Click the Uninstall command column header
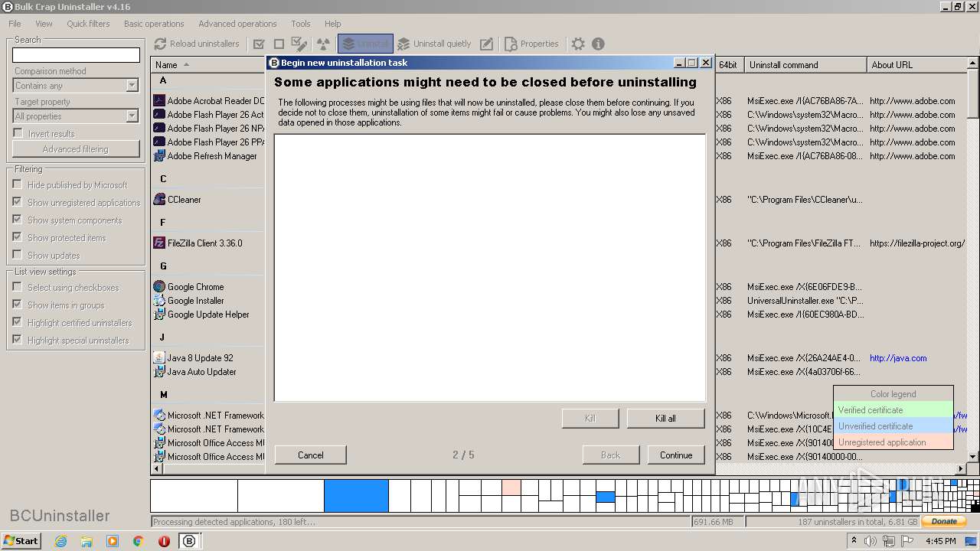This screenshot has height=551, width=980. (x=805, y=65)
